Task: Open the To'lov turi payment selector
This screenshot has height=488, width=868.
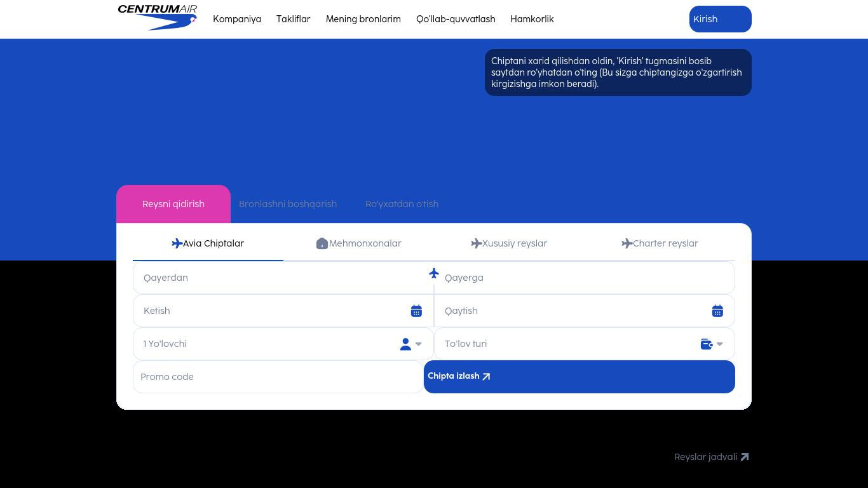Action: coord(585,344)
